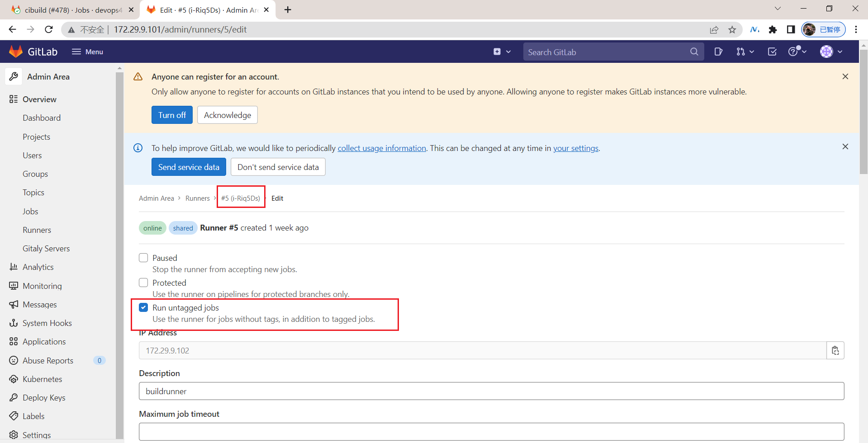868x443 pixels.
Task: Click the Analytics chart icon
Action: (x=14, y=267)
